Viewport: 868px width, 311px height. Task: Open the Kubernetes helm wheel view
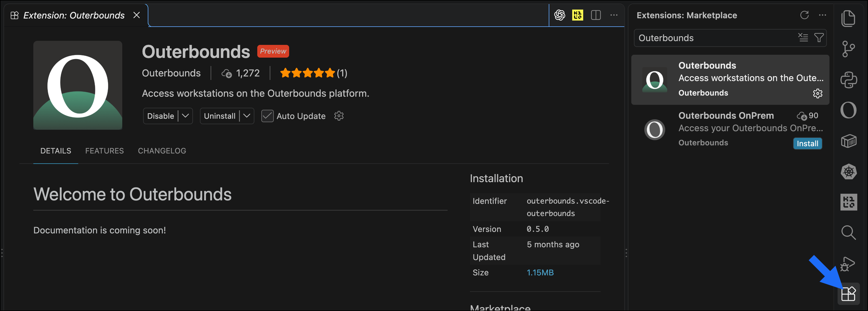pyautogui.click(x=849, y=171)
